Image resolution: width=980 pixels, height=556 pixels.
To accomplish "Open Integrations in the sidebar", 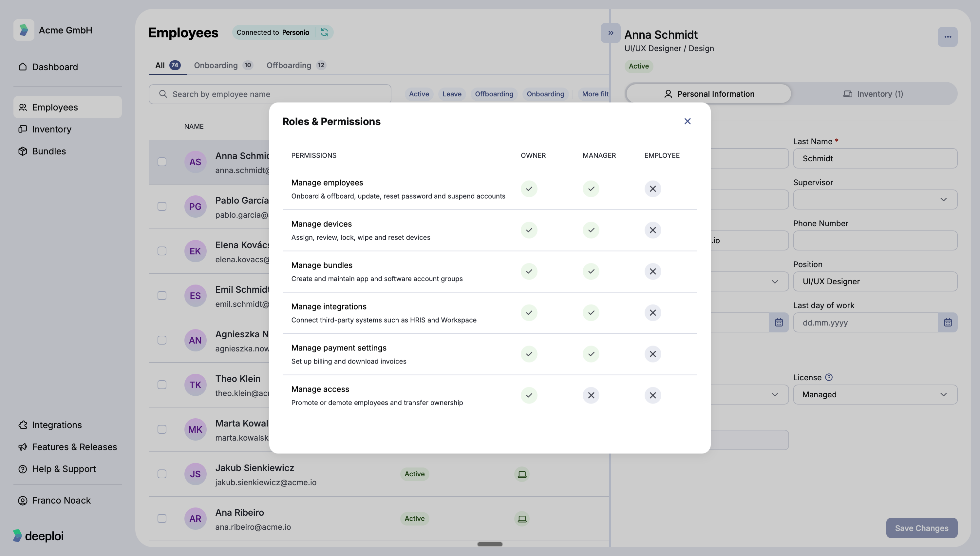I will 67,425.
